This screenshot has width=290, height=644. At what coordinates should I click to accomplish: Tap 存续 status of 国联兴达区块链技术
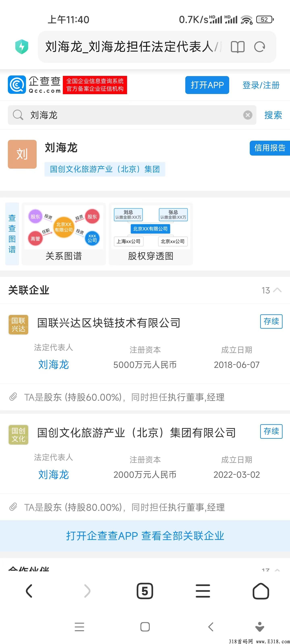click(271, 321)
